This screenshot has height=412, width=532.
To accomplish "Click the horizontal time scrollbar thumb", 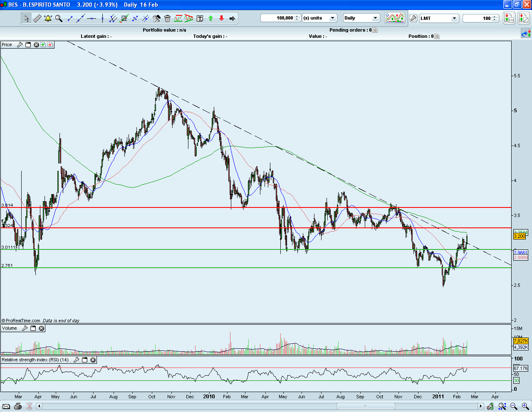I will [365, 406].
